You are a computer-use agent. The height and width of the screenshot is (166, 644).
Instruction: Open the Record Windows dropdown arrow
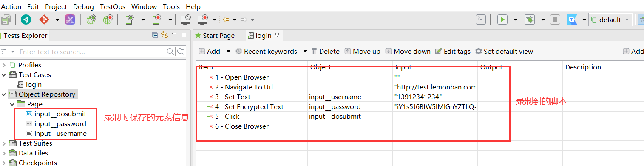click(215, 20)
